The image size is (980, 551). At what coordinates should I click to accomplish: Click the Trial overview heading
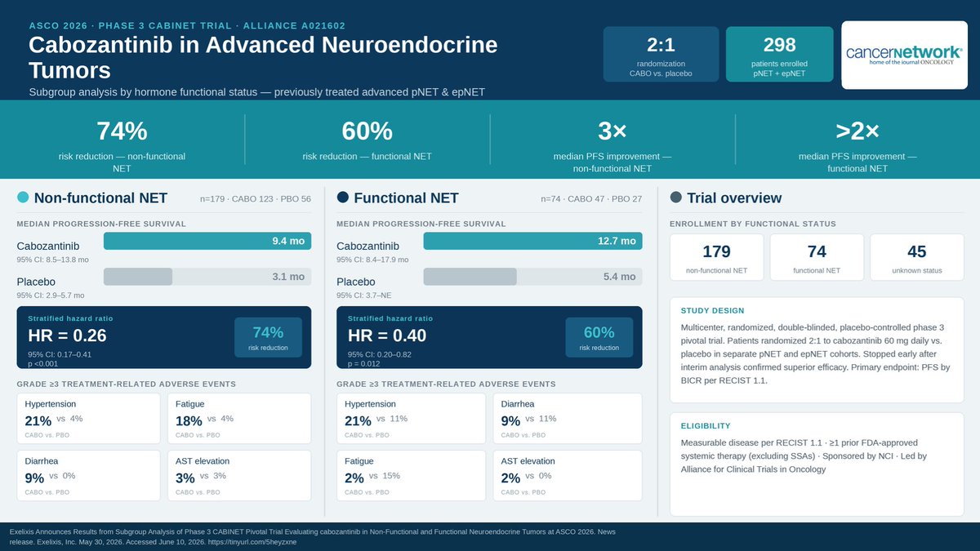[734, 198]
